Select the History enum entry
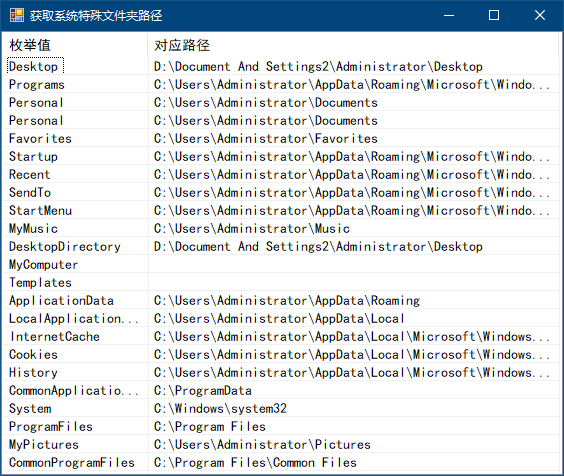 pos(33,372)
